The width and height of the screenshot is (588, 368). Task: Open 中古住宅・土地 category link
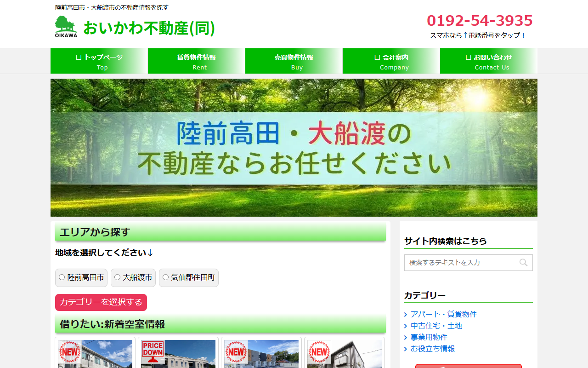coord(436,326)
